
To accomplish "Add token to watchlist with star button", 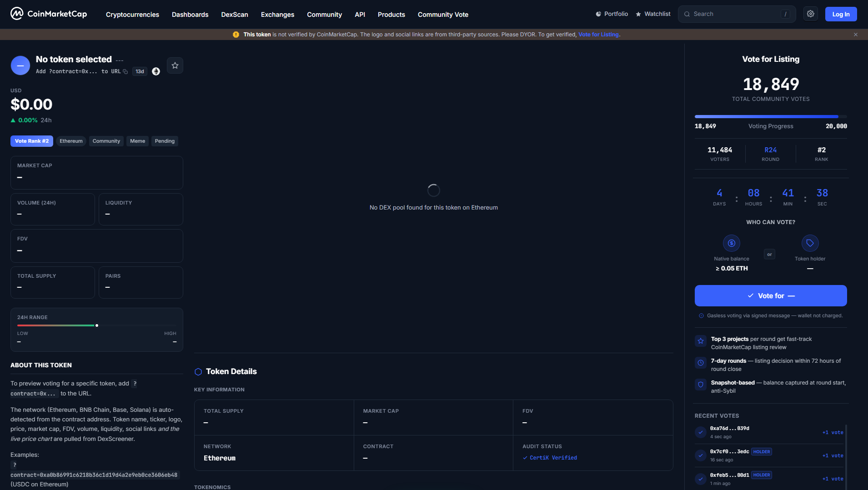I will (175, 65).
